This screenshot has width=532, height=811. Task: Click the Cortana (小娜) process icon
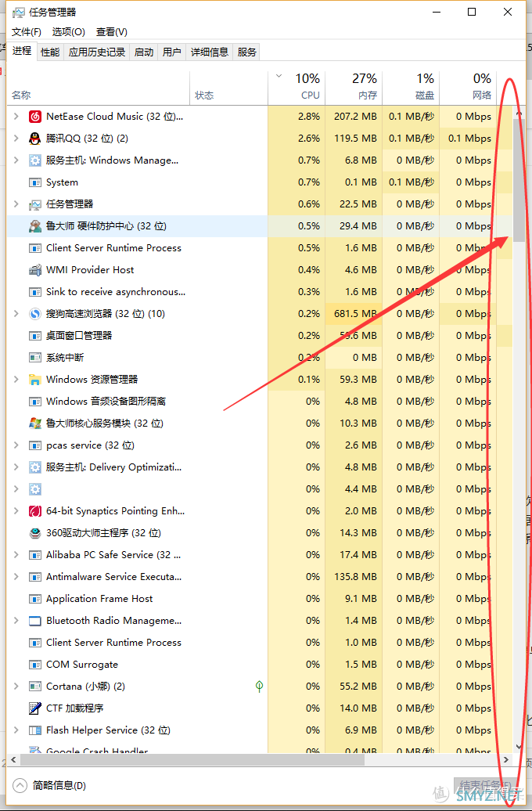34,687
